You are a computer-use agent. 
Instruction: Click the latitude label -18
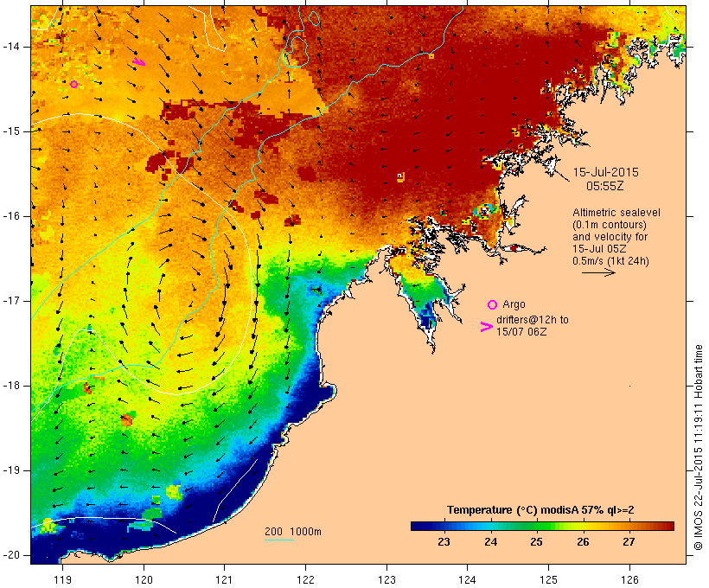[11, 386]
